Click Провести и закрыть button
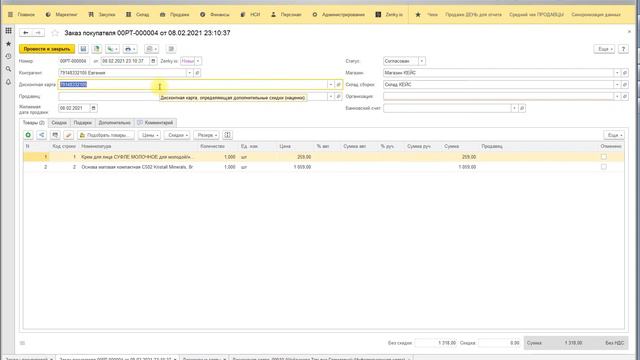 [x=47, y=49]
